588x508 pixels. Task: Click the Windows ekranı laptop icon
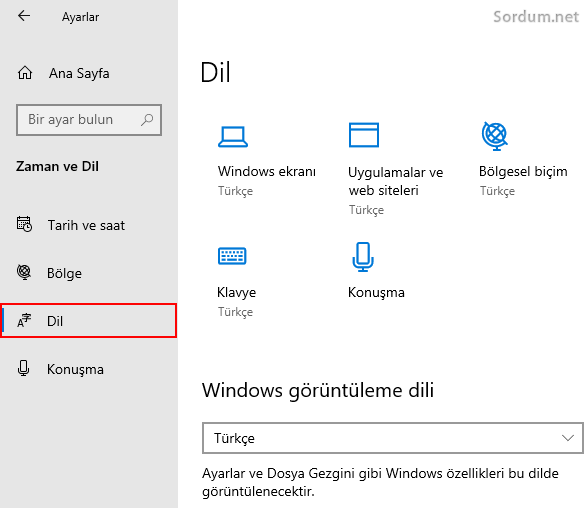233,137
